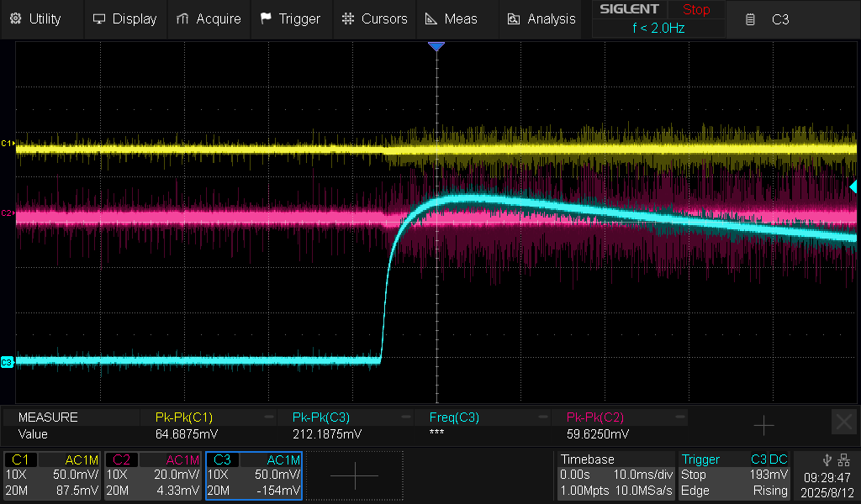The width and height of the screenshot is (861, 504).
Task: Click the C3 cyan channel offset marker
Action: (x=8, y=362)
